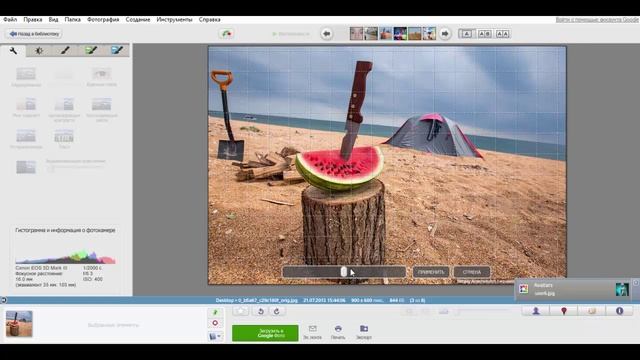This screenshot has width=640, height=360.
Task: Select side-by-side A B compare view
Action: [484, 34]
